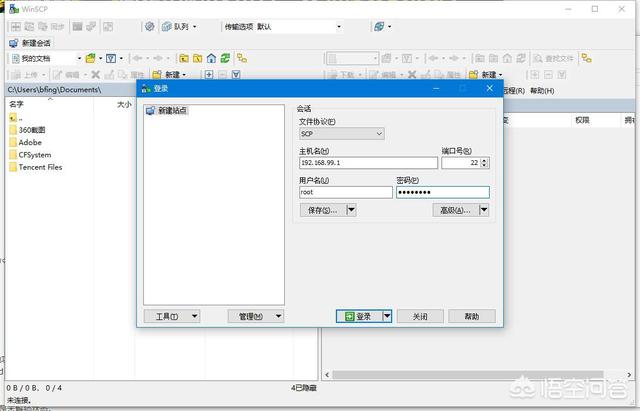The image size is (640, 411).
Task: Click the local panel delete X icon
Action: [96, 75]
